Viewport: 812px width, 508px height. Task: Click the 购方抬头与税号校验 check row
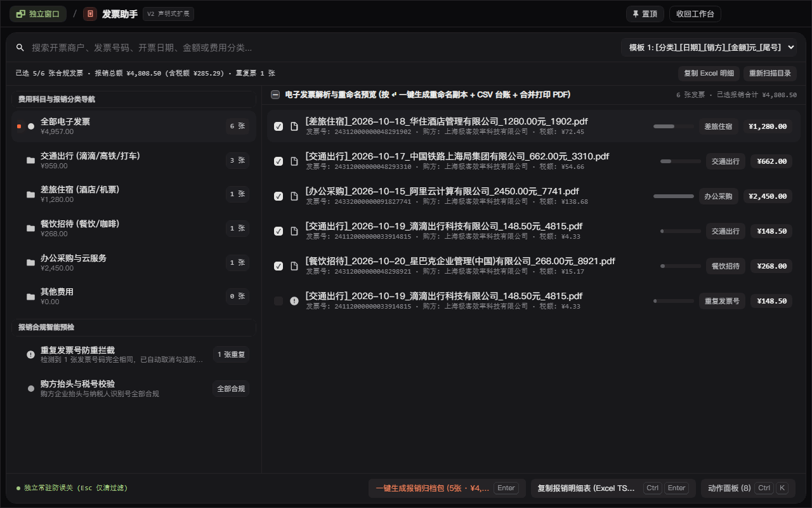coord(134,388)
